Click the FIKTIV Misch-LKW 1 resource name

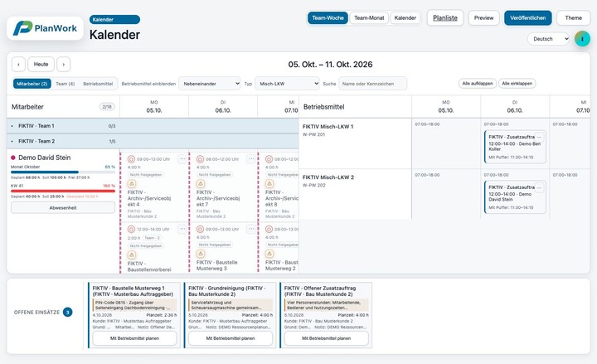point(328,126)
